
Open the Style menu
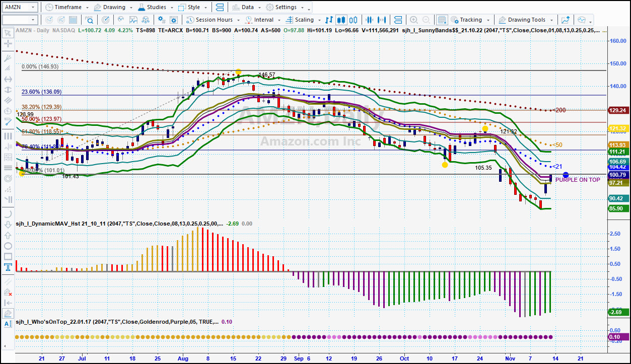(x=192, y=8)
